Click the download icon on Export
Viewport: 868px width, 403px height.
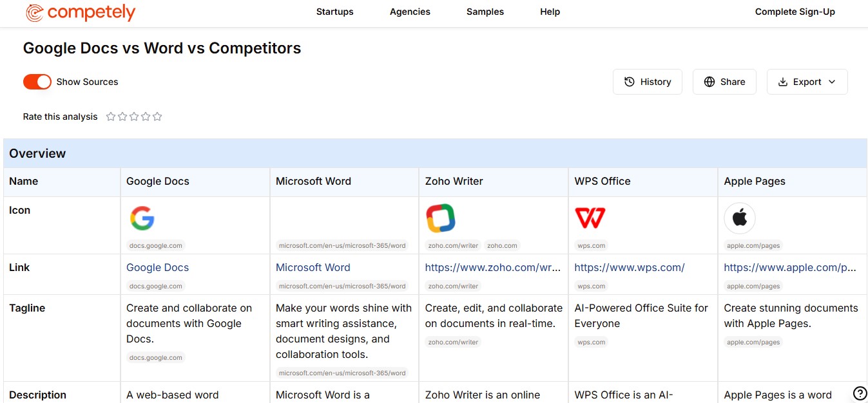tap(783, 82)
